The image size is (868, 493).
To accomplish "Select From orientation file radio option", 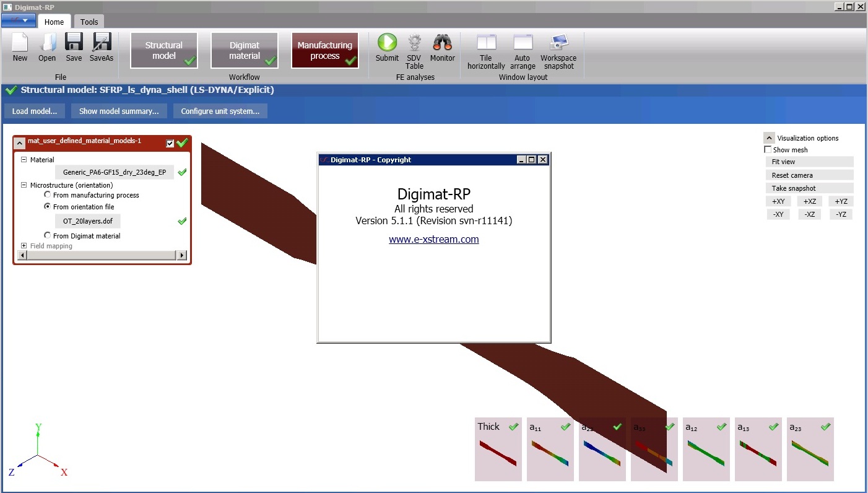I will coord(48,206).
